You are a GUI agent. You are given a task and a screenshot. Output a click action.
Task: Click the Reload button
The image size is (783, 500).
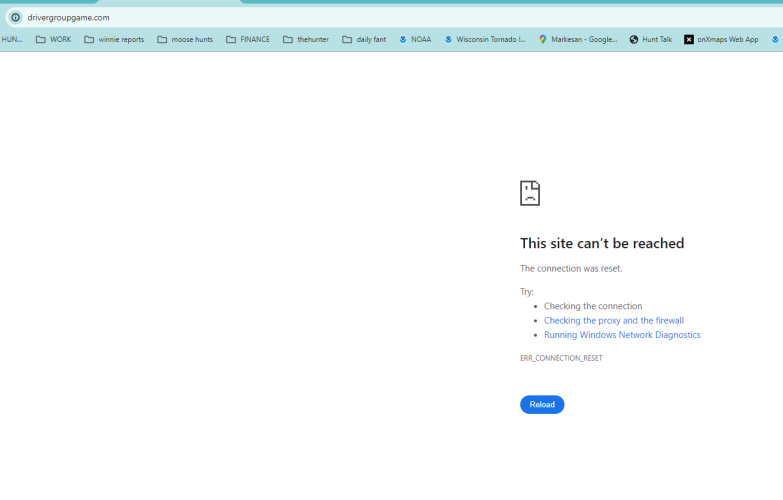coord(542,405)
